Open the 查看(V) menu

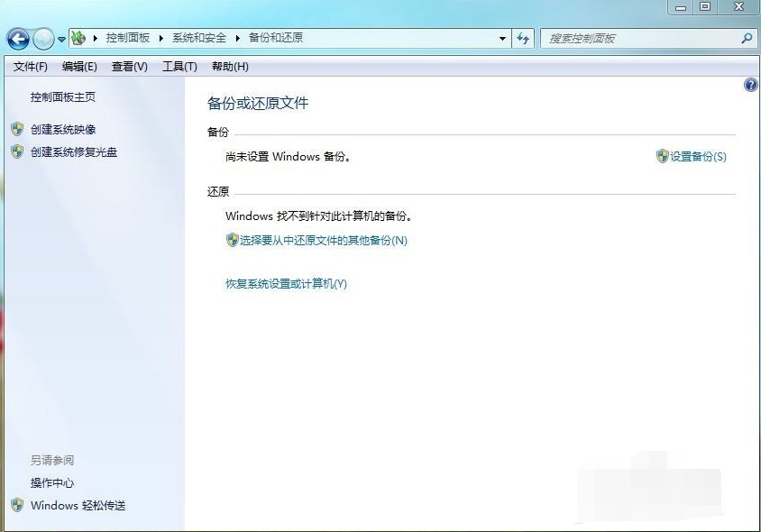pyautogui.click(x=130, y=67)
